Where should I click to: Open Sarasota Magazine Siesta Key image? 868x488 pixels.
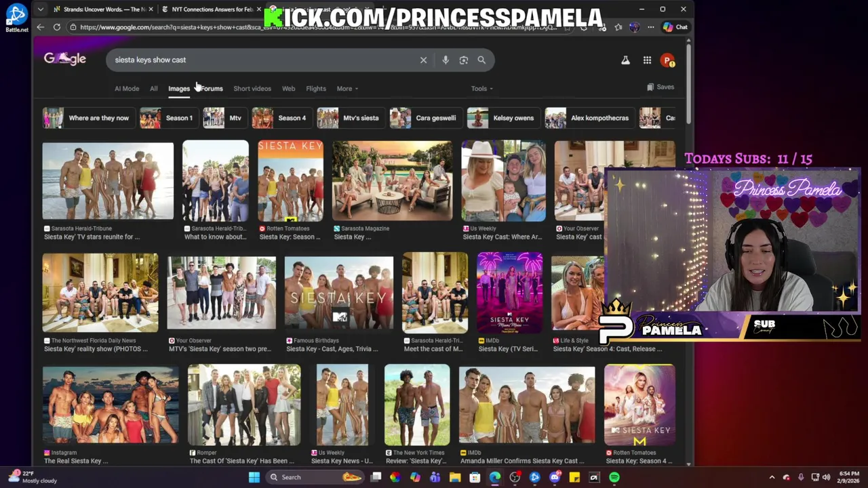392,181
